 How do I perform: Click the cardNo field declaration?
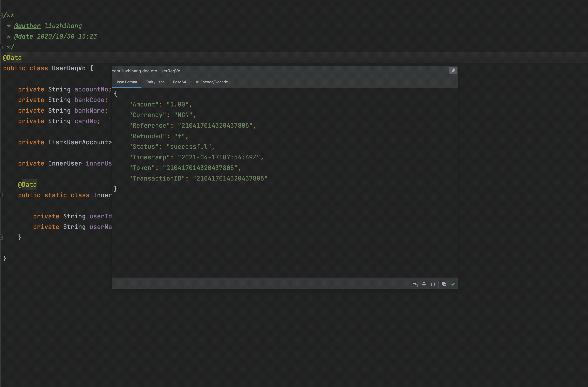point(59,121)
